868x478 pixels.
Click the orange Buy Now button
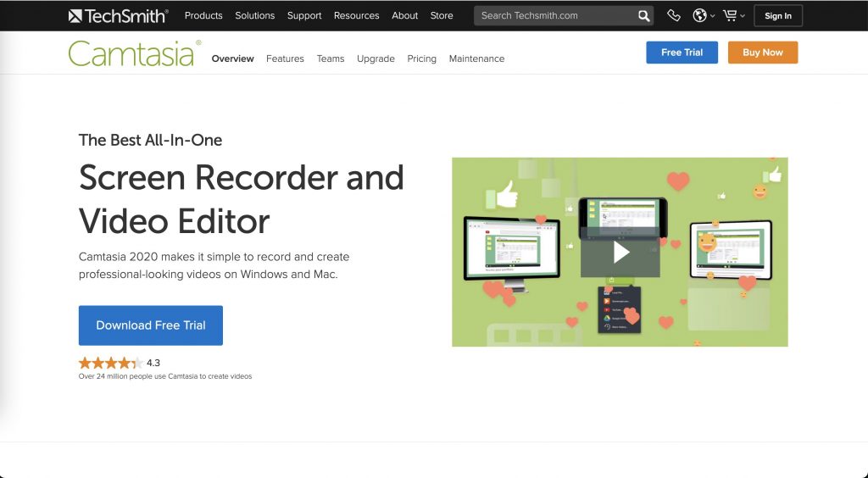[763, 53]
